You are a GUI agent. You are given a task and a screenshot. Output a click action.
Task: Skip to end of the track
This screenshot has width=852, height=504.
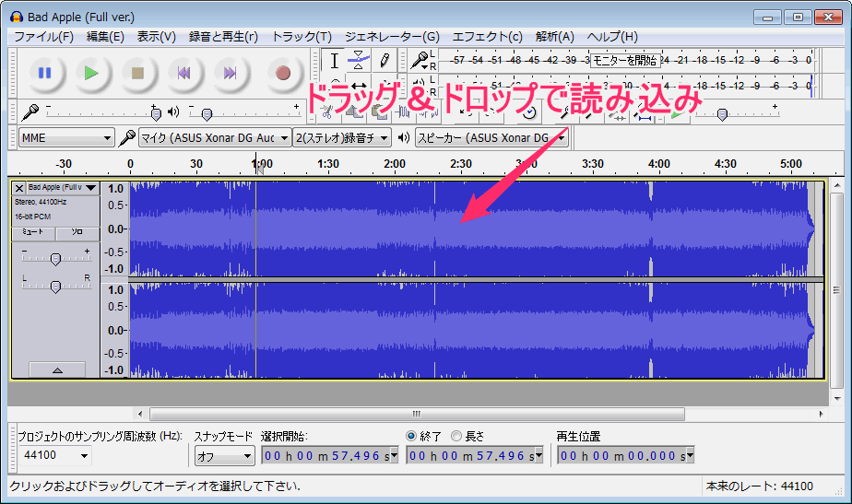coord(230,73)
